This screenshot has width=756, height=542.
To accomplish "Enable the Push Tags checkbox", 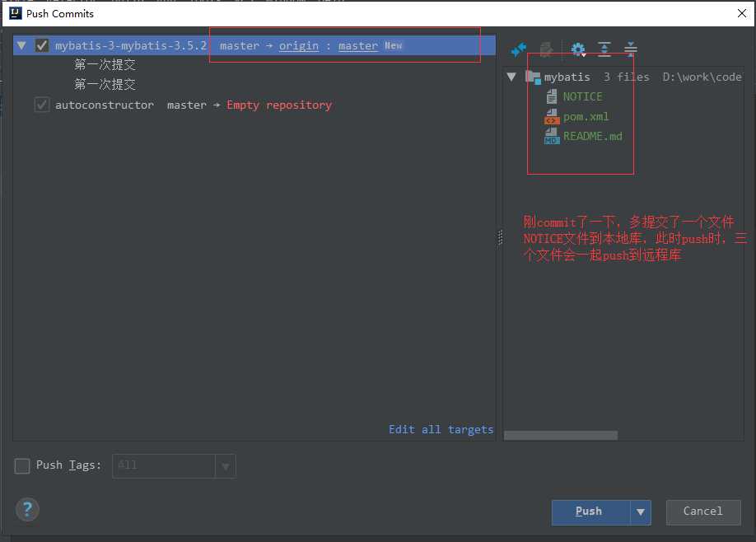I will 22,466.
